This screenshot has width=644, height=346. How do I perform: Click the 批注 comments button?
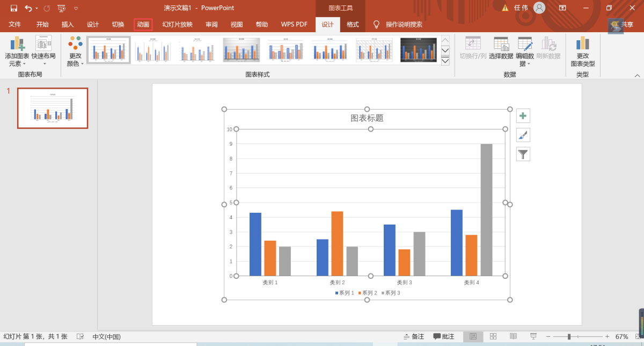coord(444,336)
